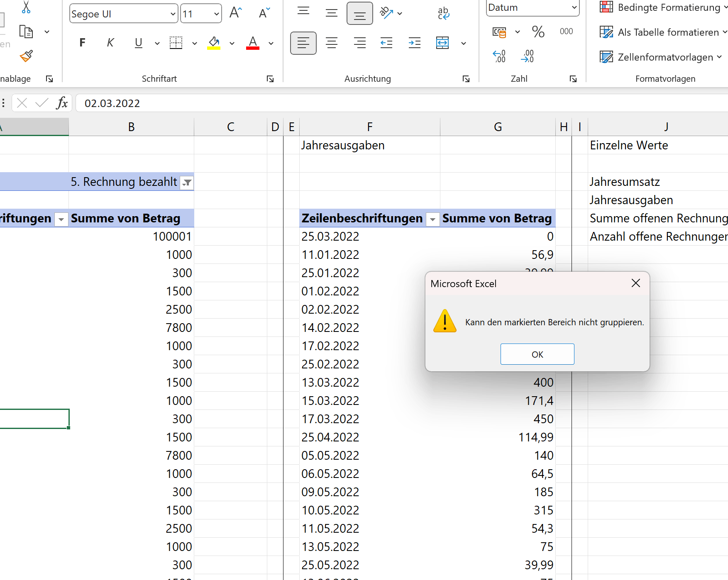Click the decrease decimal places icon
728x580 pixels.
pos(528,56)
